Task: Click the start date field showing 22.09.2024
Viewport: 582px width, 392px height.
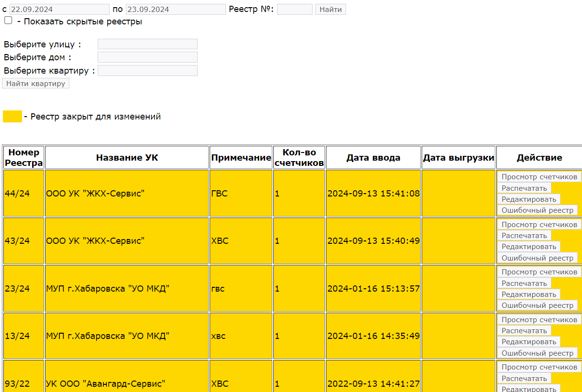Action: tap(59, 10)
